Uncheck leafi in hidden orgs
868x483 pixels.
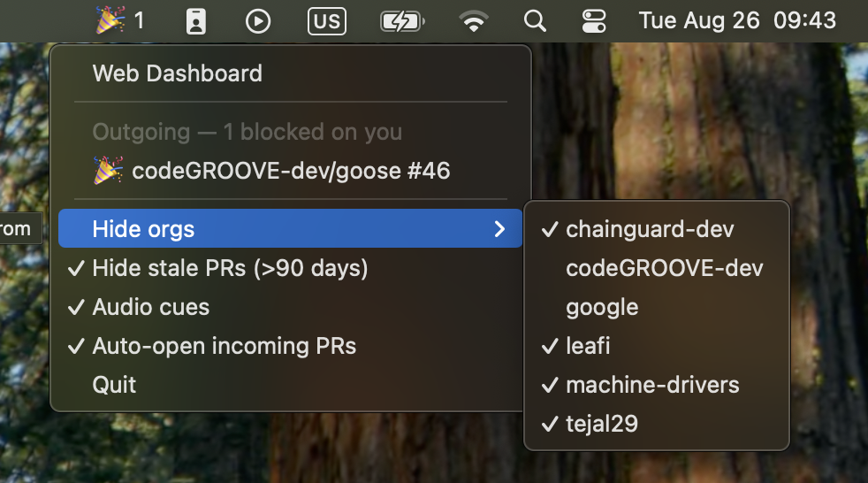click(657, 346)
